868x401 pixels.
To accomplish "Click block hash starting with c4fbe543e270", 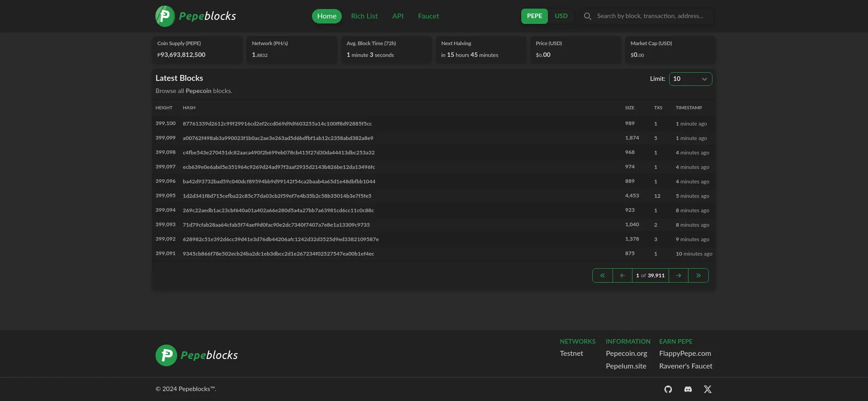I will coord(278,153).
